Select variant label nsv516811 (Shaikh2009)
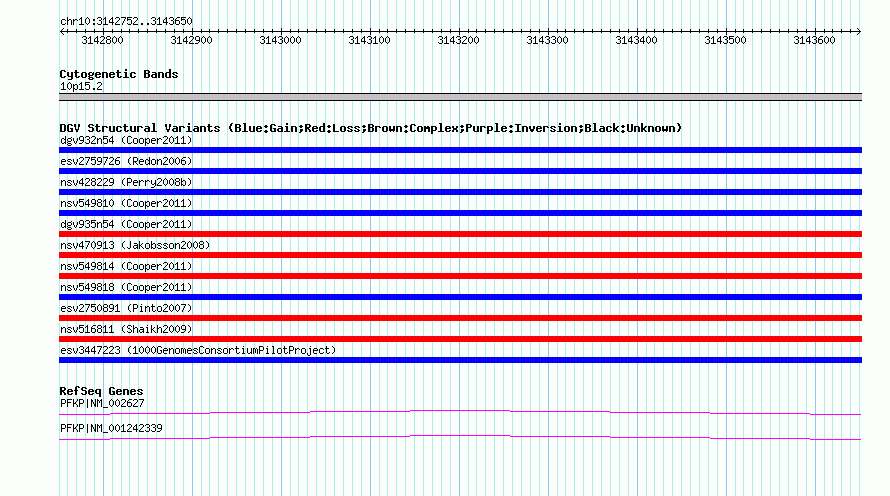This screenshot has height=496, width=890. (126, 329)
